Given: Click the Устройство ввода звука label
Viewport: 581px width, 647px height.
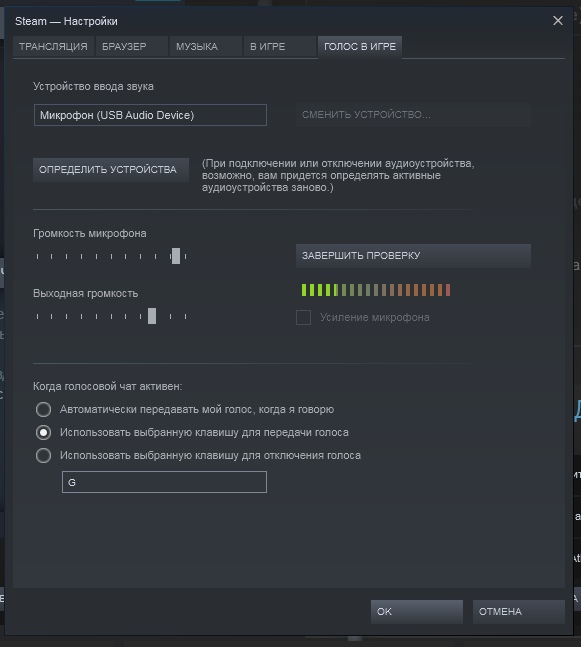Looking at the screenshot, I should pos(93,87).
